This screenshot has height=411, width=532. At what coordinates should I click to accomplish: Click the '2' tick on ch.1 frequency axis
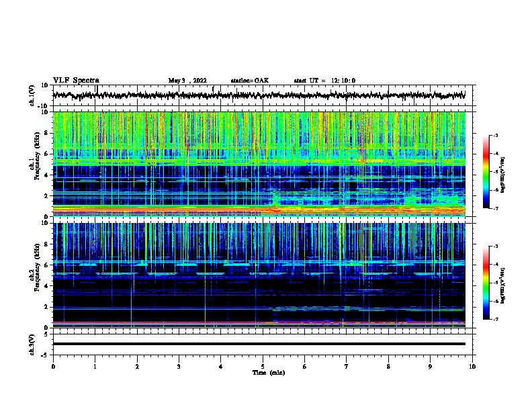46,195
